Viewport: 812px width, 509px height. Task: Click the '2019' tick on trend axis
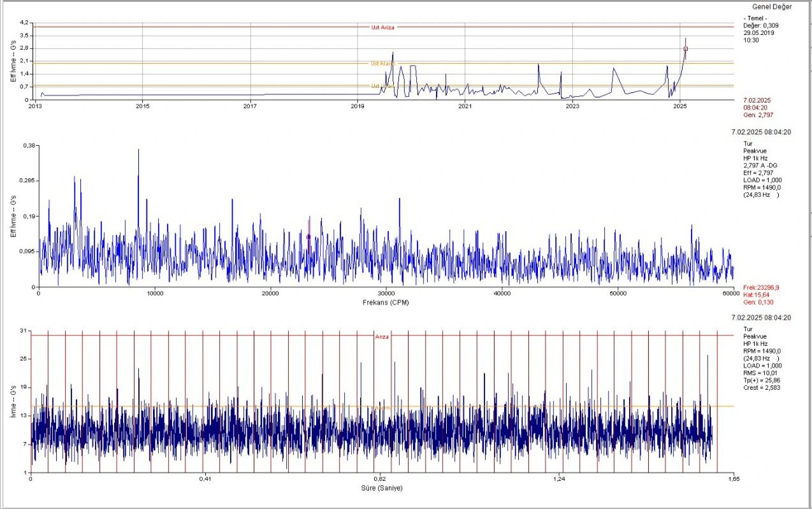click(358, 106)
